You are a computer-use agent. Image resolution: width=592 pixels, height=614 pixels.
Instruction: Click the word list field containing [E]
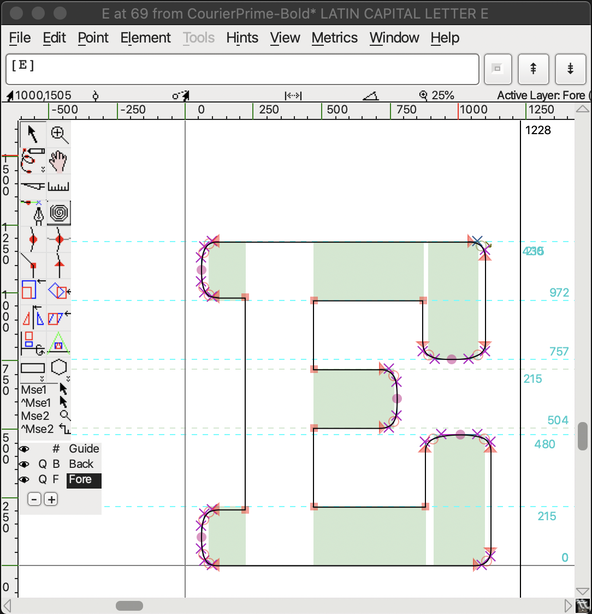click(x=242, y=69)
